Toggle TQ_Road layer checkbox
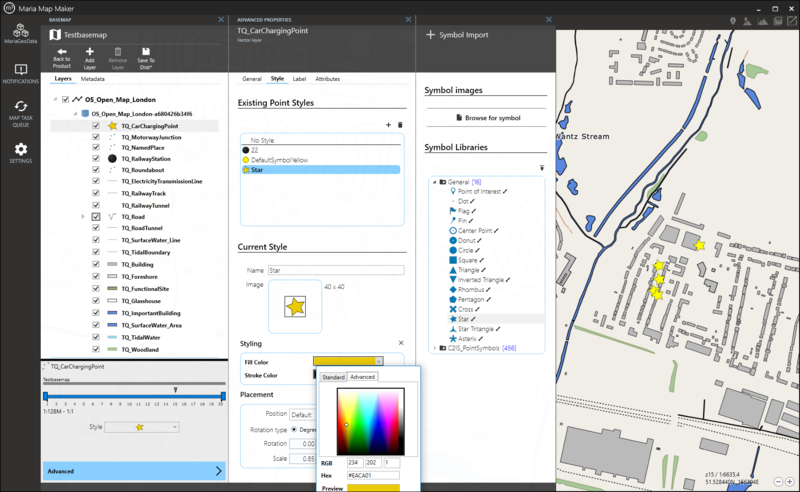 [95, 216]
